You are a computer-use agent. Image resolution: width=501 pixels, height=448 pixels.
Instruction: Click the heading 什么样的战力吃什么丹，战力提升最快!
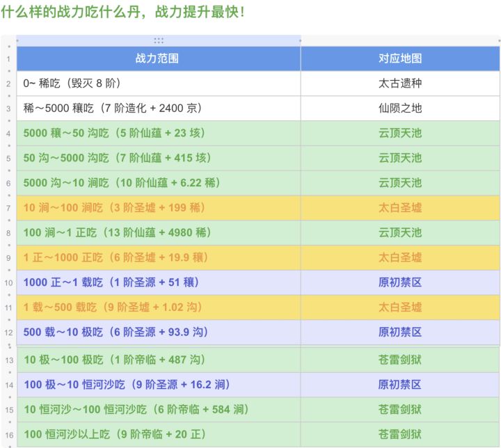(123, 12)
